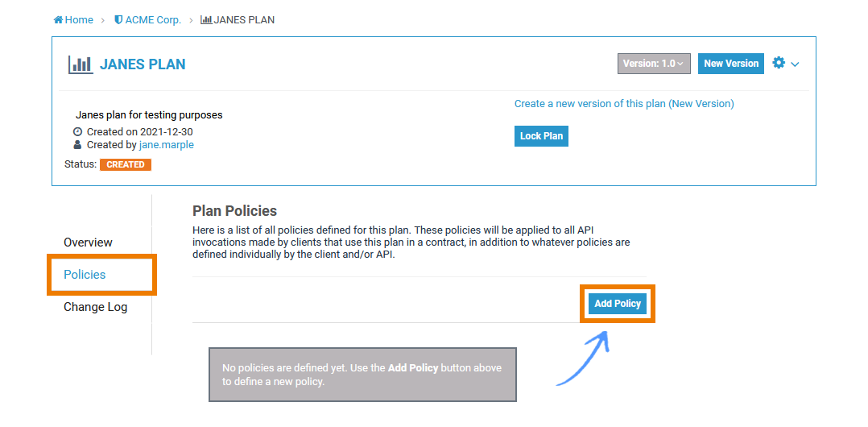Expand the chevron next to the gear
Viewport: 868px width, 427px height.
pyautogui.click(x=795, y=64)
